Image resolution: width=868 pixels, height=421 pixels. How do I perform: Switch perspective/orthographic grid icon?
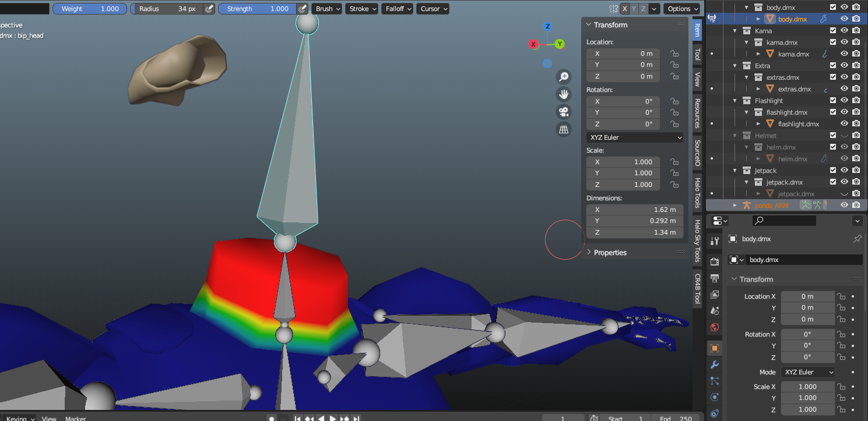pos(564,129)
